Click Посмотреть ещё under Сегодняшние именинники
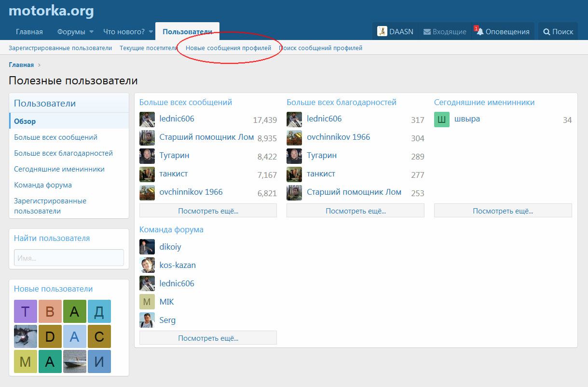 pyautogui.click(x=503, y=211)
